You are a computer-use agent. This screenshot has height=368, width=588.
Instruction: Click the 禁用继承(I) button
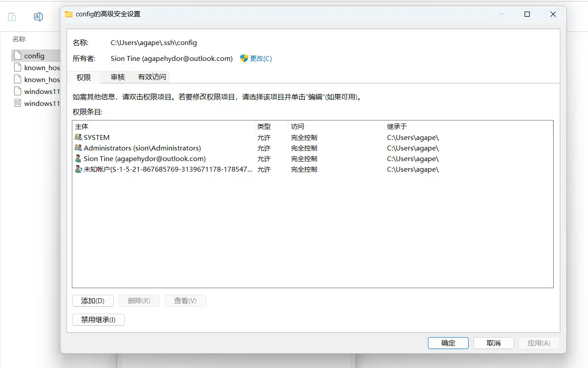tap(98, 319)
